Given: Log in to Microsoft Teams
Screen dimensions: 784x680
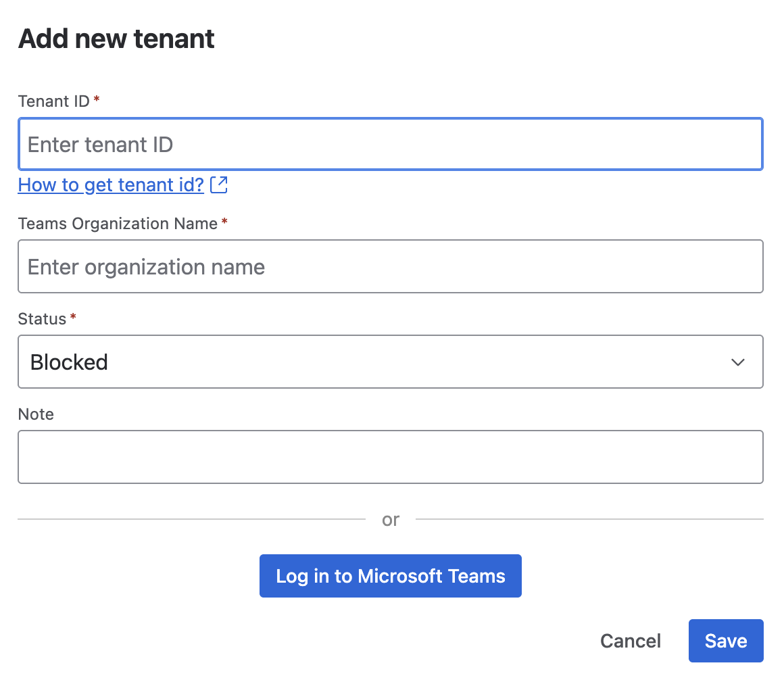Looking at the screenshot, I should tap(391, 576).
